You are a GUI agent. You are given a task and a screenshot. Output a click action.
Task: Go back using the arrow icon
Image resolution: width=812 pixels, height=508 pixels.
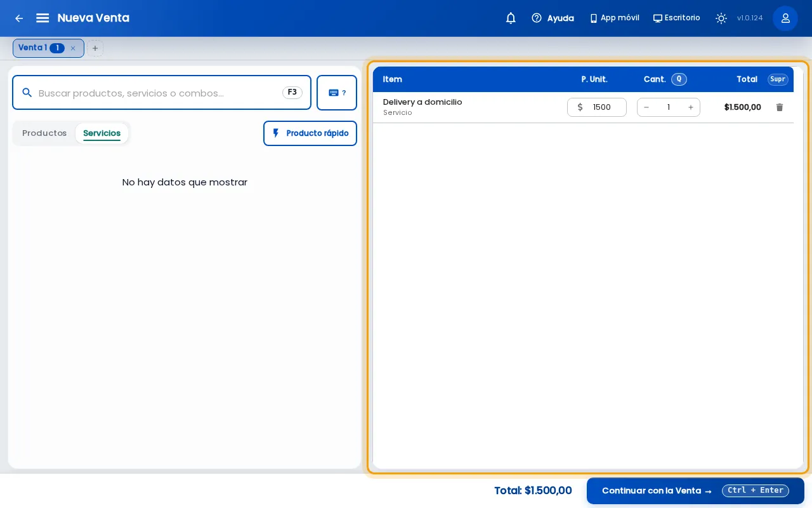19,18
